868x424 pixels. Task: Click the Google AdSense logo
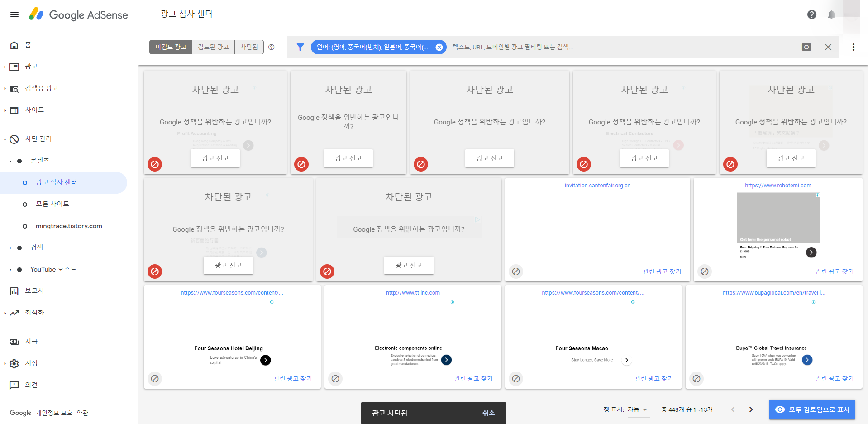point(78,14)
